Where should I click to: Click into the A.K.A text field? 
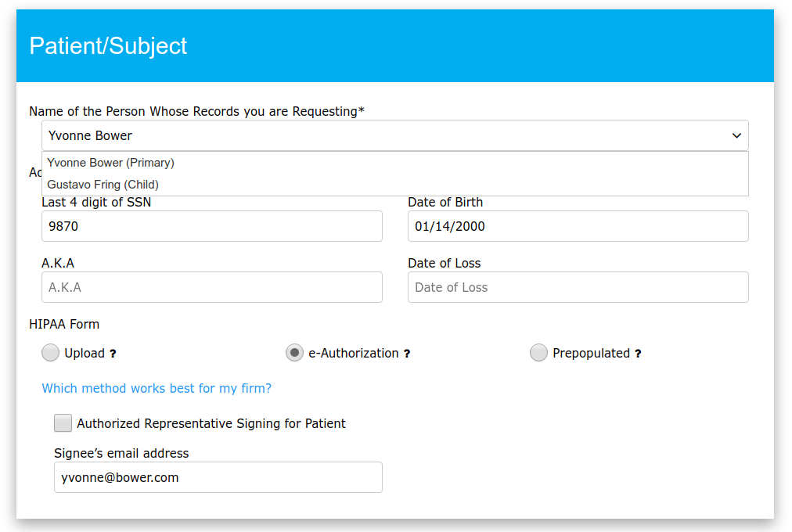point(211,287)
